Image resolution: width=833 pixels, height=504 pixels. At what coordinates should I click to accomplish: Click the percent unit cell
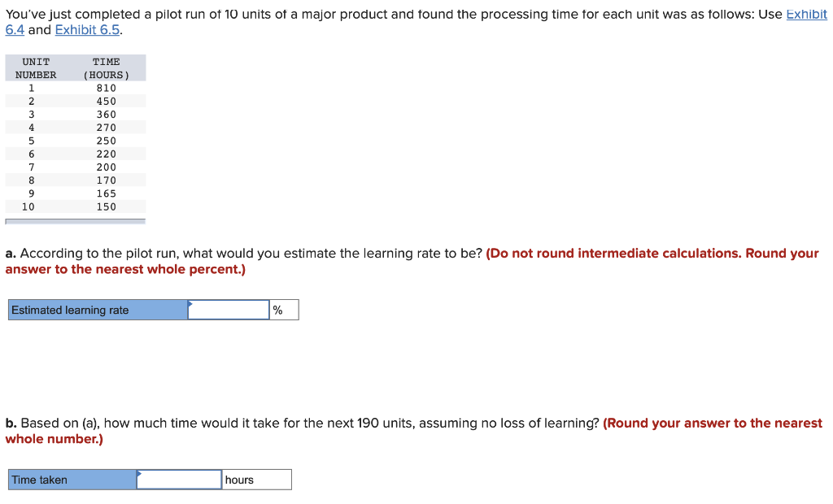tap(284, 310)
